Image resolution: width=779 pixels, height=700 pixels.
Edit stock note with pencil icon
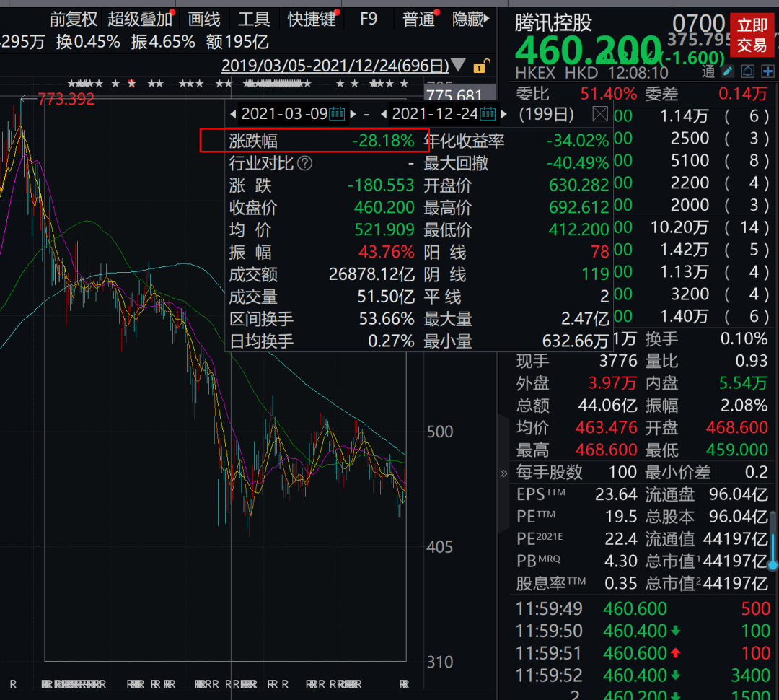[x=728, y=71]
